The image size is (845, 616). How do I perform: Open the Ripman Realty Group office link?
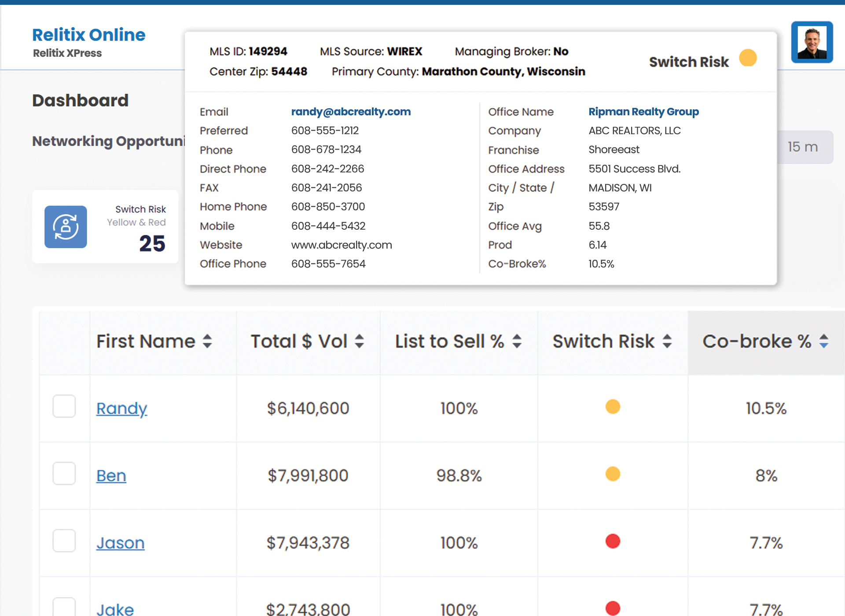click(643, 112)
